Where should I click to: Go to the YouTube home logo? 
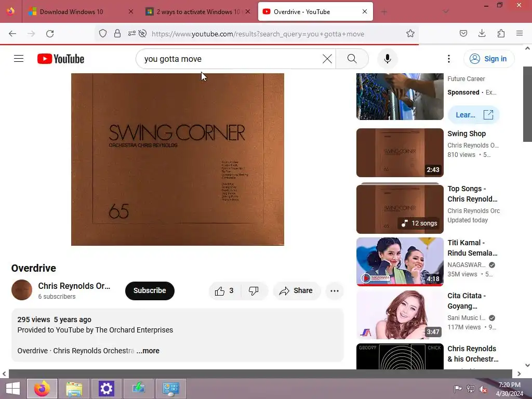tap(61, 59)
